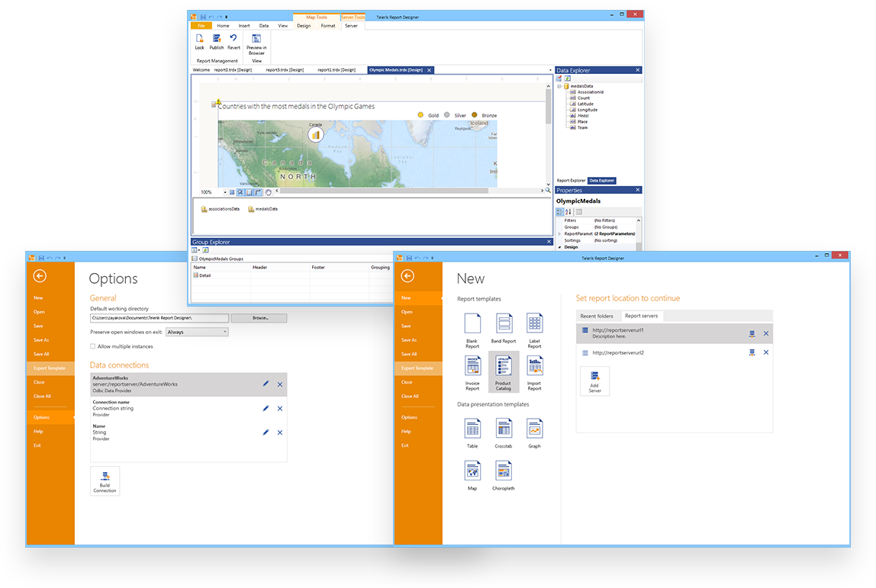Switch to the Home ribbon tab
The height and width of the screenshot is (588, 876).
(x=223, y=26)
